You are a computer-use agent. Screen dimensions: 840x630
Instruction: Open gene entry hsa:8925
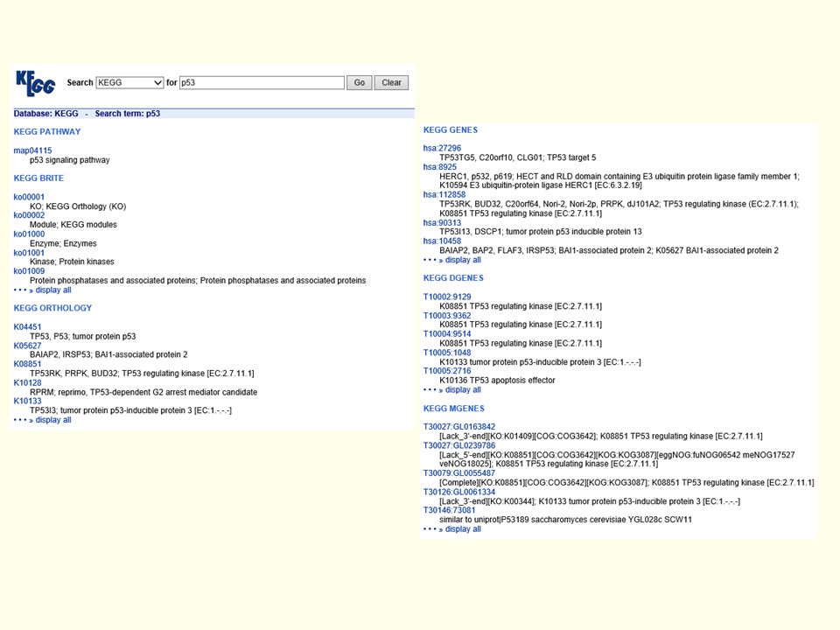tap(440, 167)
